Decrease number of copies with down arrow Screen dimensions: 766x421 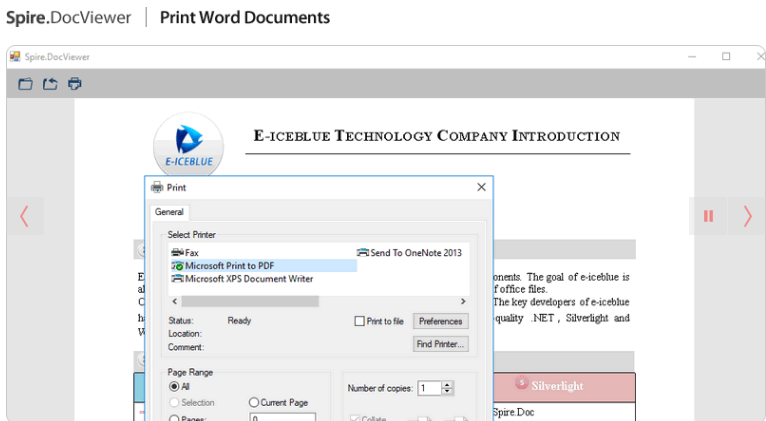(x=447, y=392)
